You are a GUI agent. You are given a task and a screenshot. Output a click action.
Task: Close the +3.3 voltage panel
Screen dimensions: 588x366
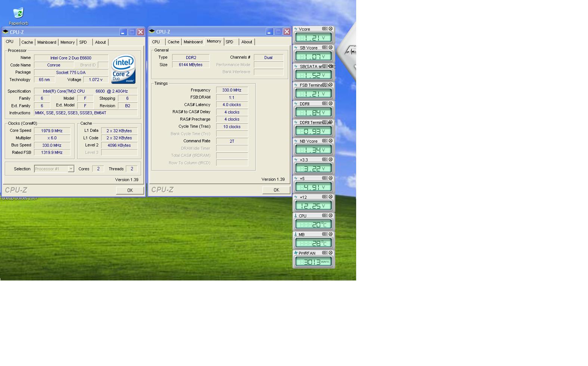330,159
